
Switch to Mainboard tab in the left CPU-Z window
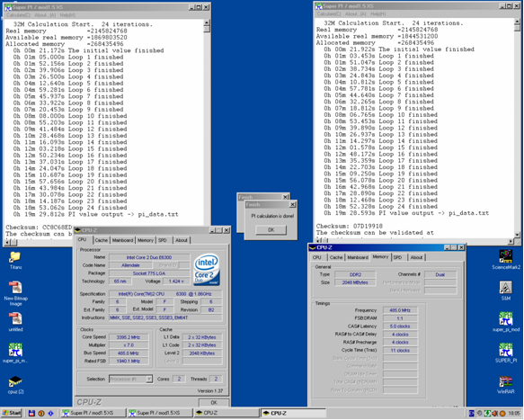(122, 240)
